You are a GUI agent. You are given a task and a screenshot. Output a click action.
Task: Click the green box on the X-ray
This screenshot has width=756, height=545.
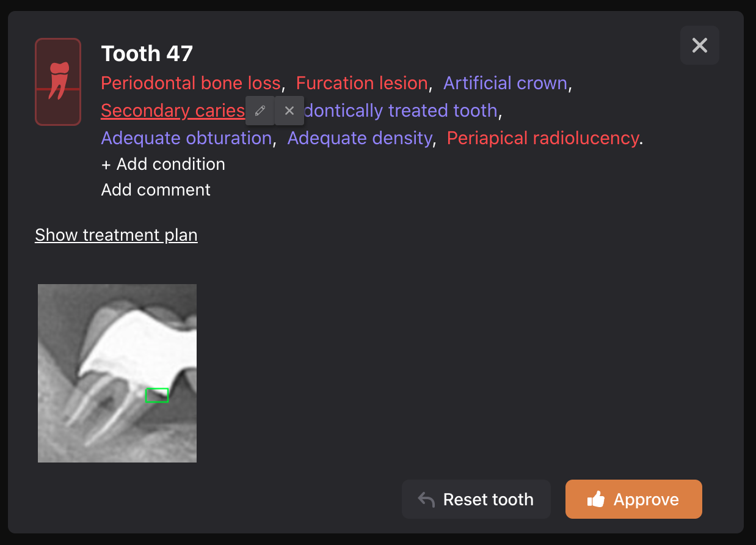157,395
